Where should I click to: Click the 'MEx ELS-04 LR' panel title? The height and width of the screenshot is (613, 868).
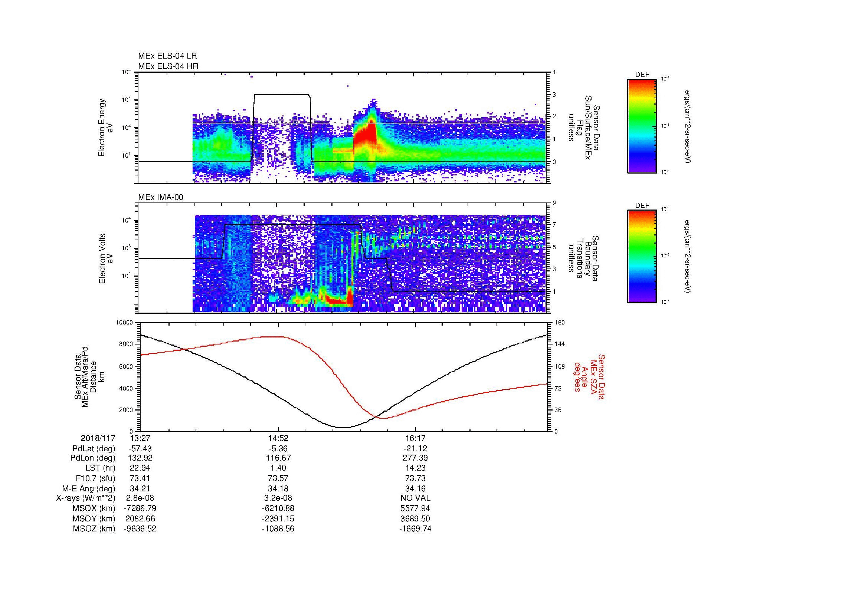[x=167, y=56]
